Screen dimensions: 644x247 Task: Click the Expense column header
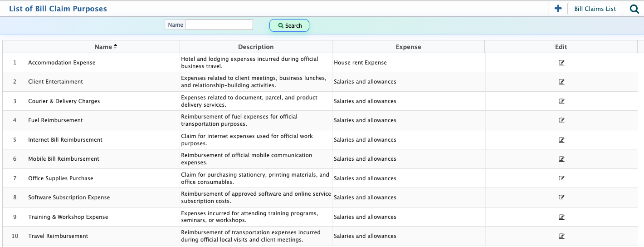(408, 47)
